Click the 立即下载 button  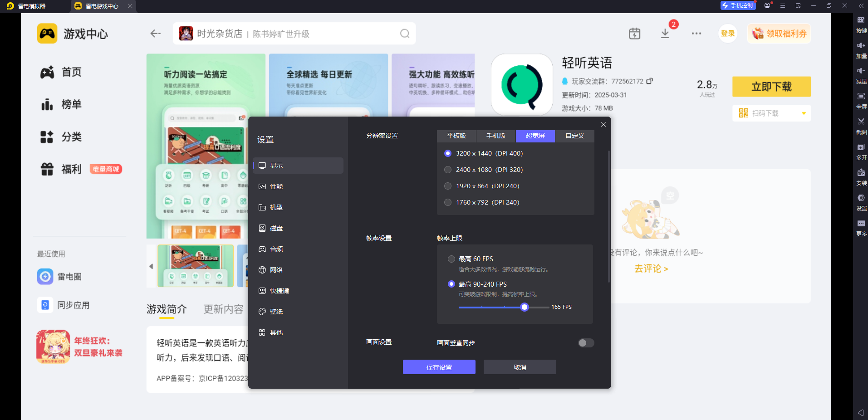(771, 87)
